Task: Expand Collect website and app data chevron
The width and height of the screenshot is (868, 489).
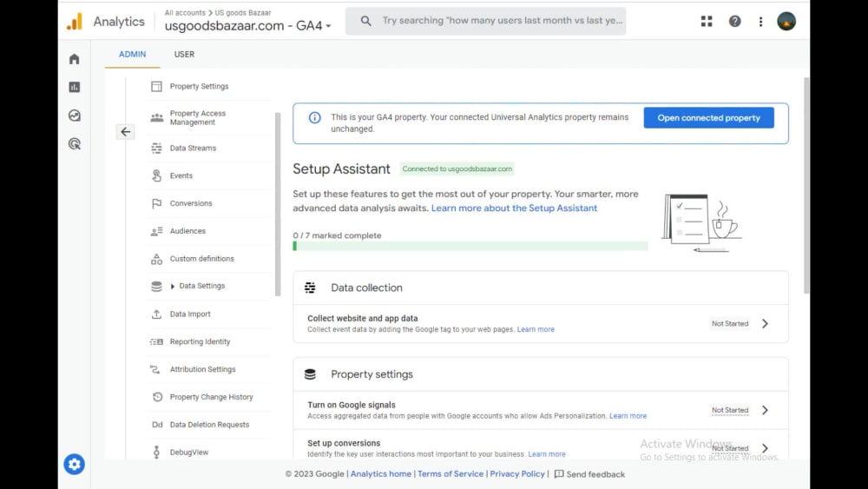Action: coord(765,323)
